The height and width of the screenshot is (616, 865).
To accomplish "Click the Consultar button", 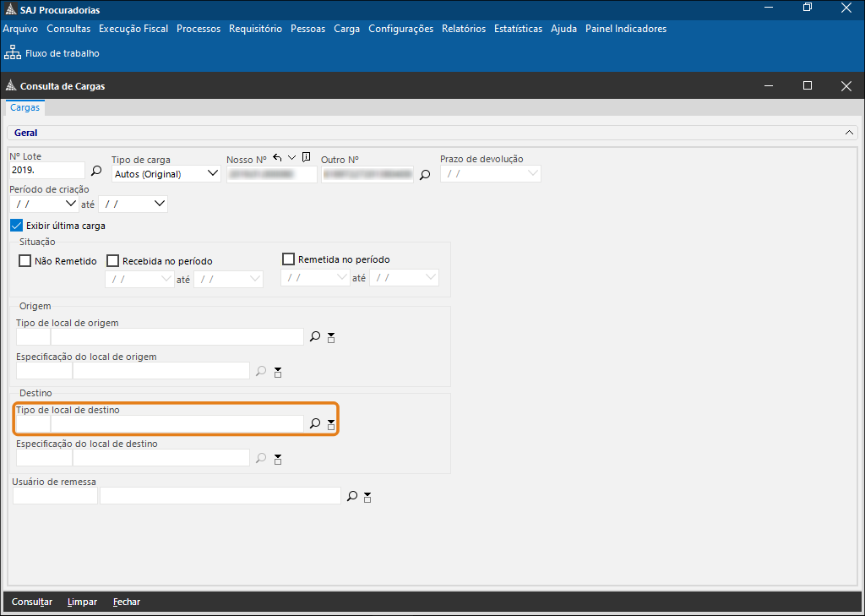I will 32,602.
